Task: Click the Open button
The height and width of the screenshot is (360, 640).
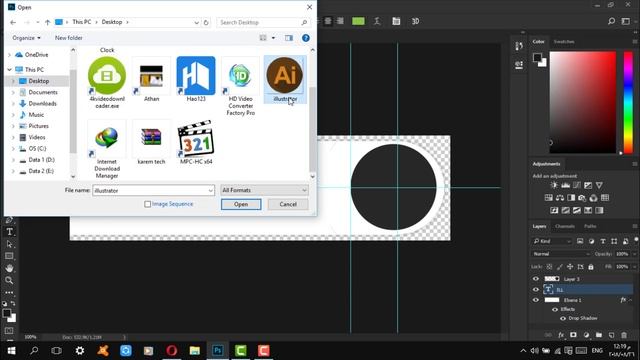Action: click(x=241, y=204)
